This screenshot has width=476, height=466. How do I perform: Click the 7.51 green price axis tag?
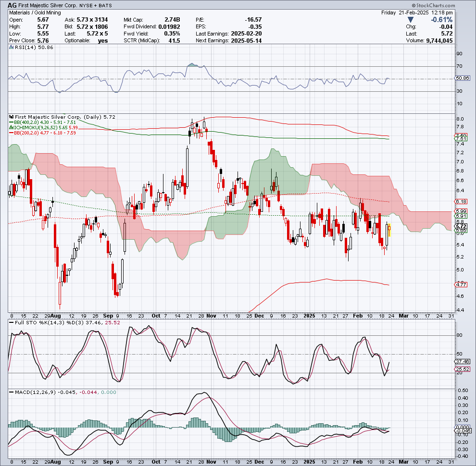(x=461, y=139)
